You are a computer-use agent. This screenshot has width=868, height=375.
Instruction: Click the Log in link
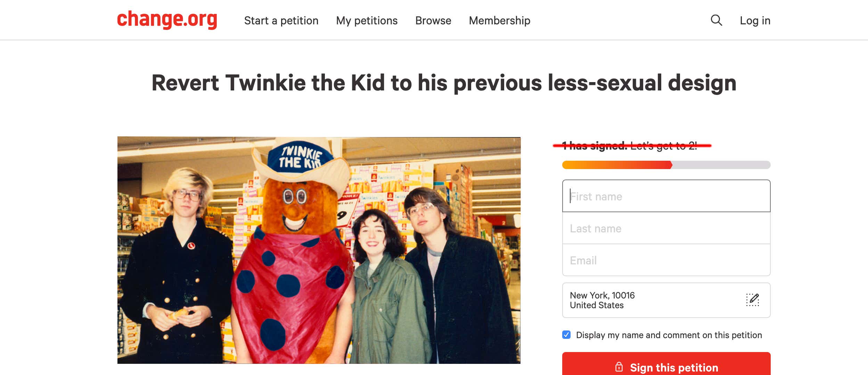click(755, 21)
